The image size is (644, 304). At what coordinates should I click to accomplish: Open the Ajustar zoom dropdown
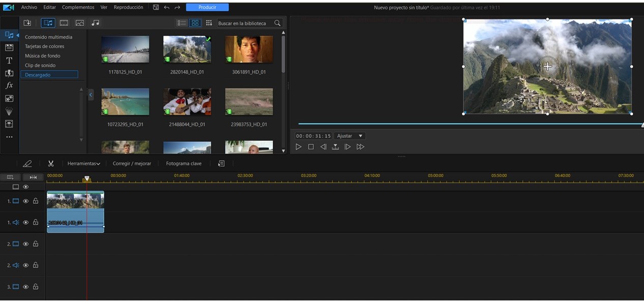[349, 136]
